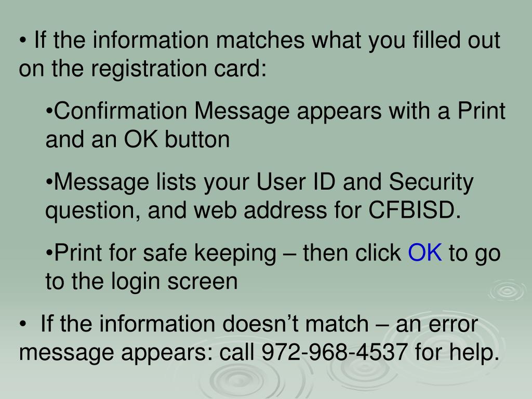Screen dimensions: 532x399
Task: Click the 'Confirmation Message' bullet text
Action: [171, 111]
